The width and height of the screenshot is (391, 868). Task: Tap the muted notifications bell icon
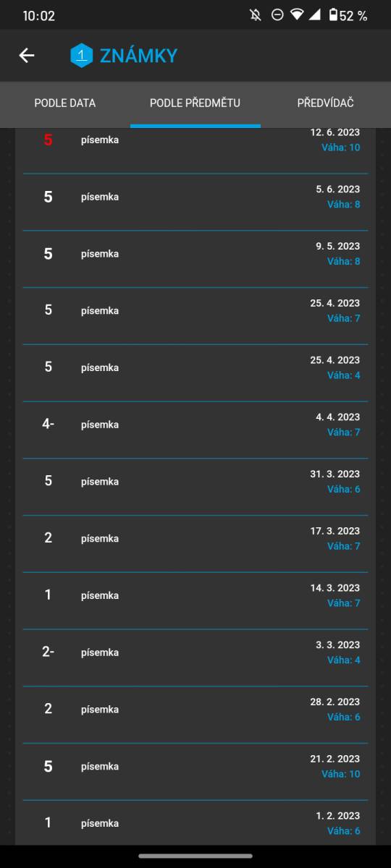[x=256, y=15]
